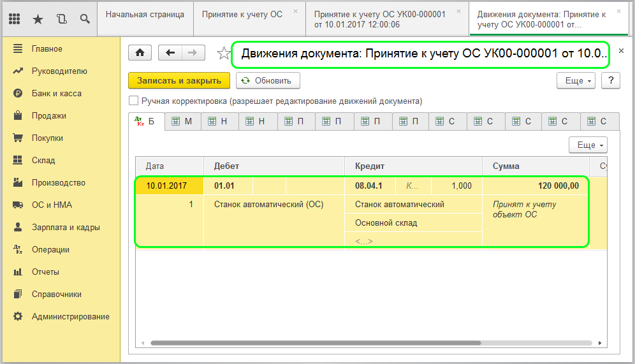This screenshot has height=364, width=635.
Task: Click the Склад grid icon
Action: tap(18, 160)
